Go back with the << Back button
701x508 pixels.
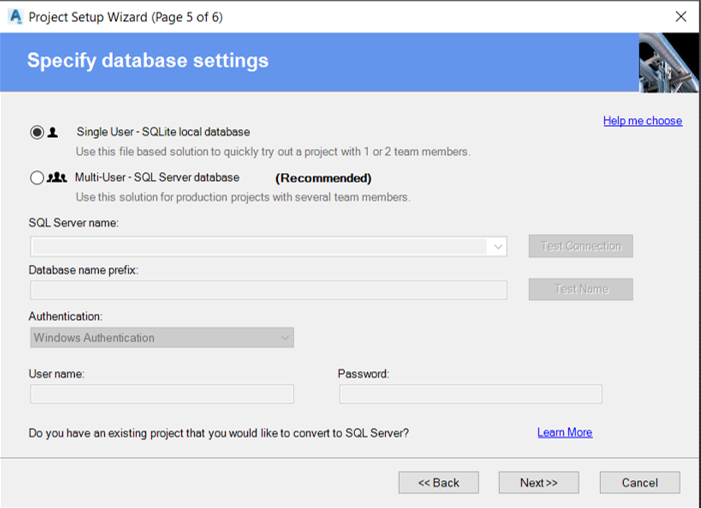coord(439,483)
